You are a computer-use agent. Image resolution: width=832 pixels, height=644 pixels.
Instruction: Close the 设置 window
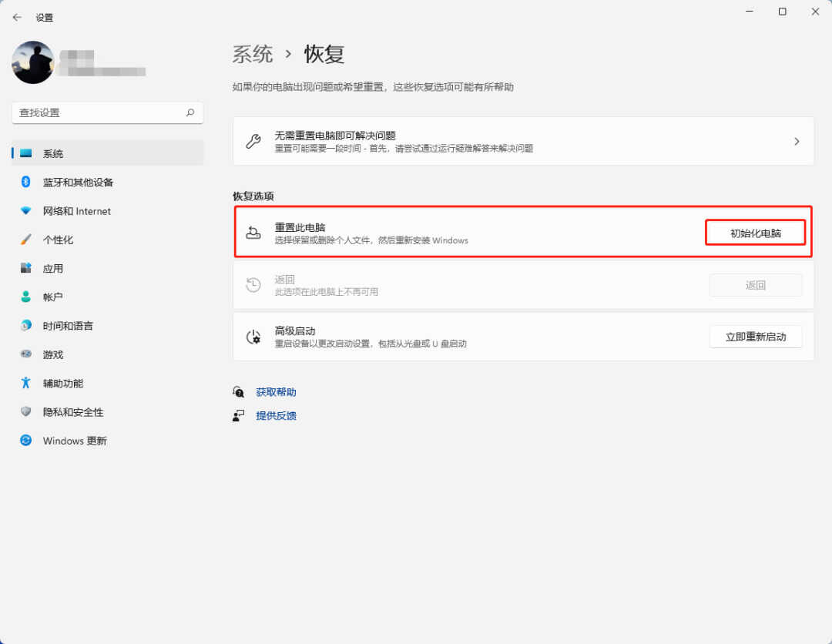(x=815, y=11)
